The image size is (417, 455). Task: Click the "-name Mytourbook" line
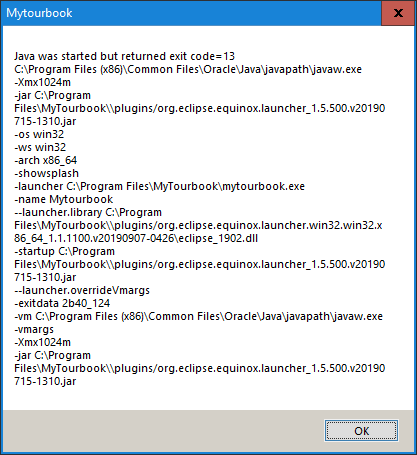pos(63,199)
